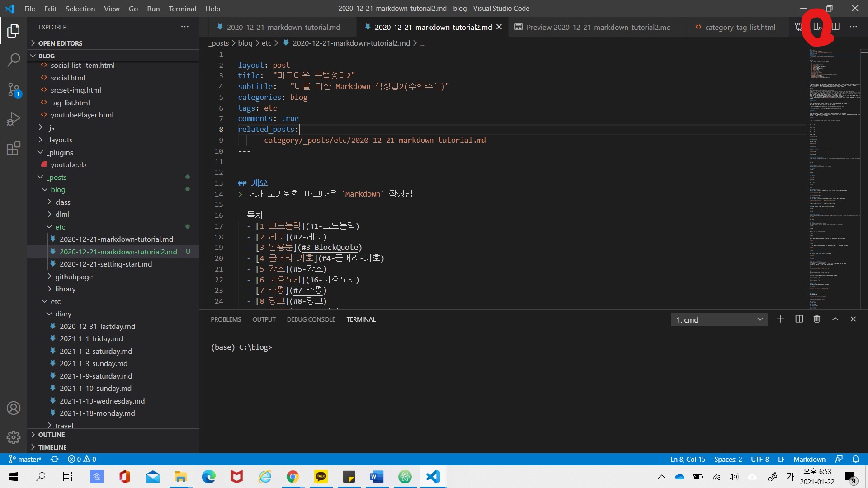The image size is (868, 488).
Task: Open File Explorer from taskbar
Action: click(180, 477)
